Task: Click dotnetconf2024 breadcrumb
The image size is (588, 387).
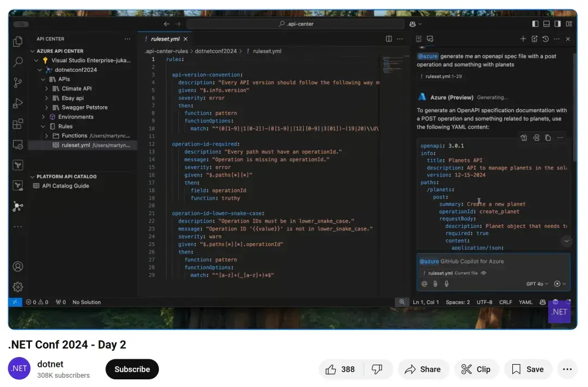Action: click(x=216, y=51)
